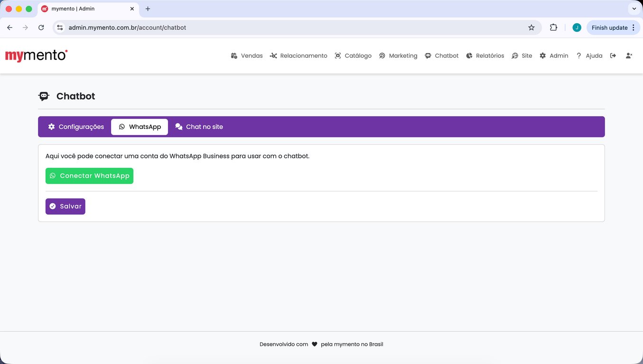Open the Catálogo menu
Screen dimensions: 643x364
(353, 55)
